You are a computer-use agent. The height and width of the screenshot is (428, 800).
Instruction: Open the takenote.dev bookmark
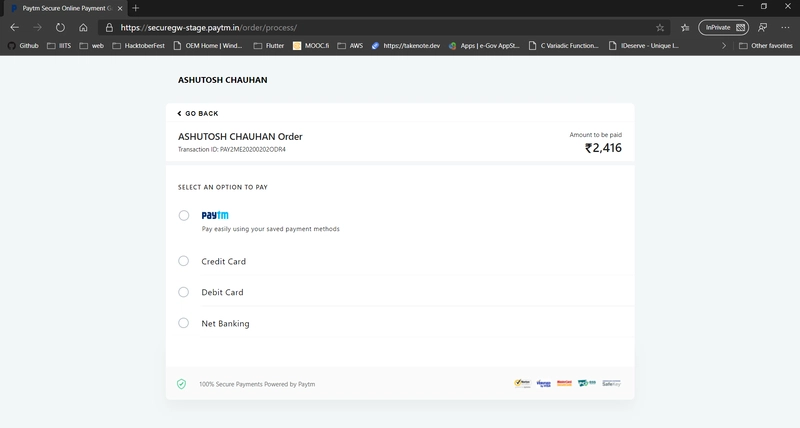[x=406, y=45]
